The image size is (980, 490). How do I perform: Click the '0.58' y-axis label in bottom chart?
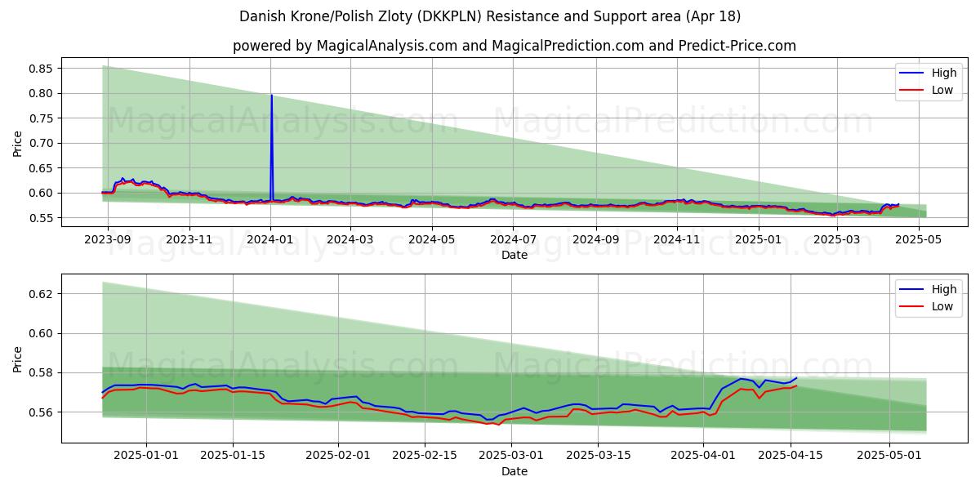coord(40,372)
